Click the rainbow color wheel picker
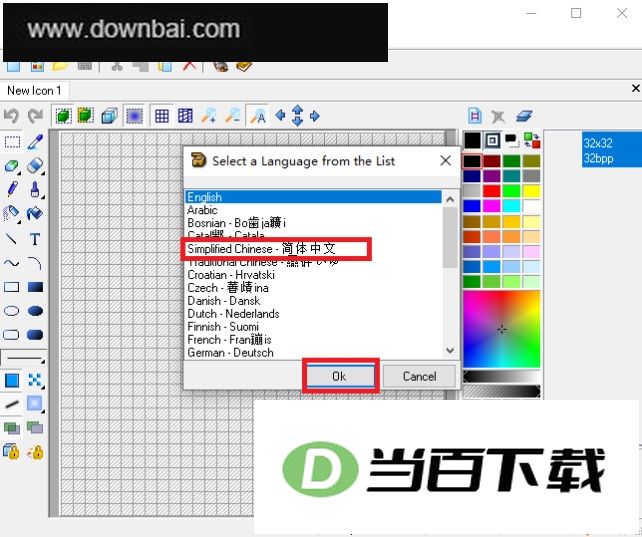The width and height of the screenshot is (642, 537). [502, 329]
